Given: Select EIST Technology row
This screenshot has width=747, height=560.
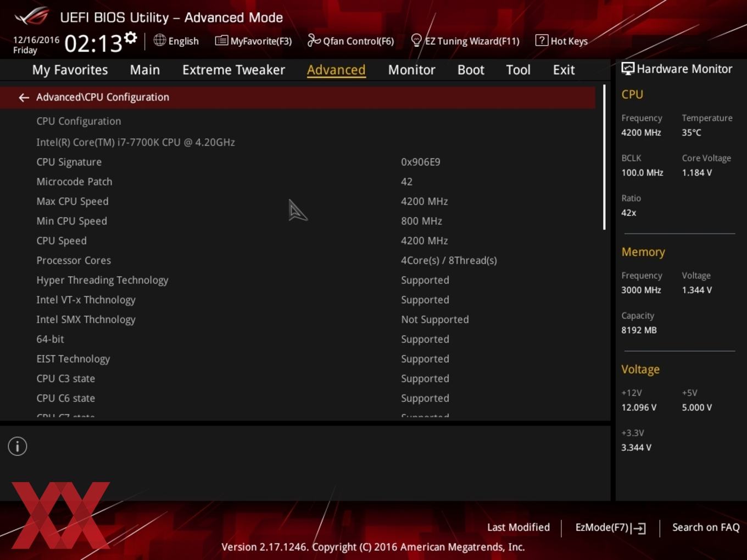Looking at the screenshot, I should point(297,359).
